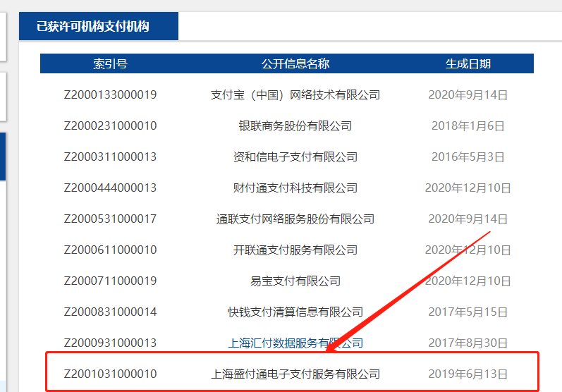Viewport: 562px width, 392px height.
Task: Click the date 2017年8月30日
Action: tap(468, 343)
